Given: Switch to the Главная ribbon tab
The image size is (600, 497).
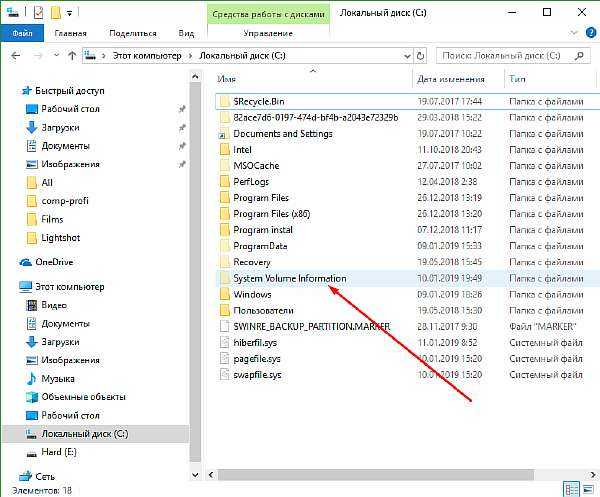Looking at the screenshot, I should pos(70,34).
